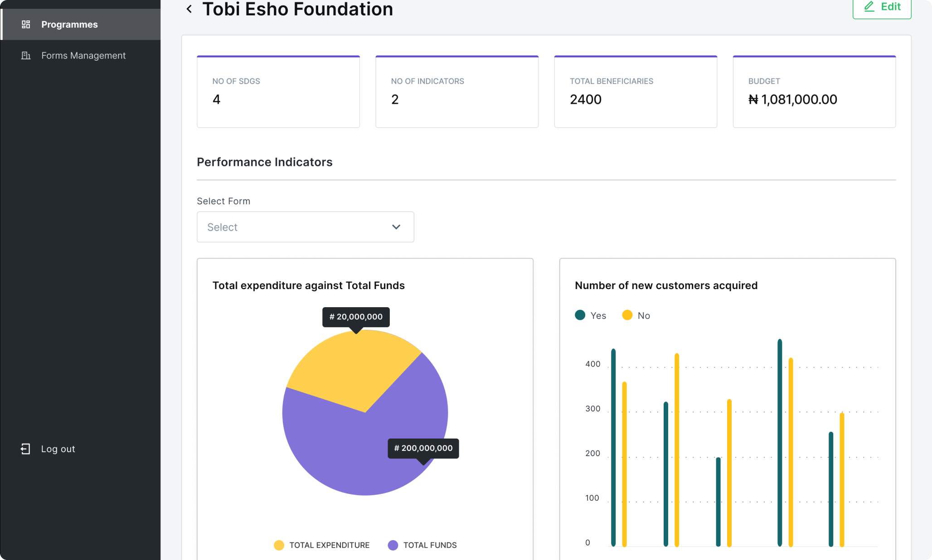Click the No of SDGs card
Viewport: 932px width, 560px height.
278,92
